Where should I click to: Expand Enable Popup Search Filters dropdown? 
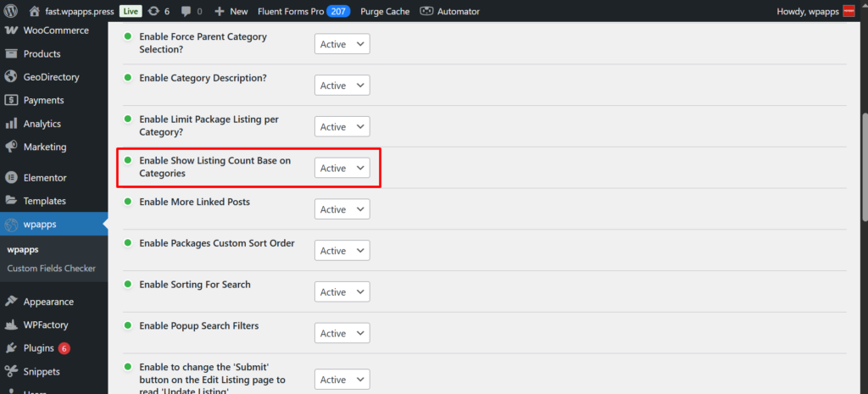(342, 333)
